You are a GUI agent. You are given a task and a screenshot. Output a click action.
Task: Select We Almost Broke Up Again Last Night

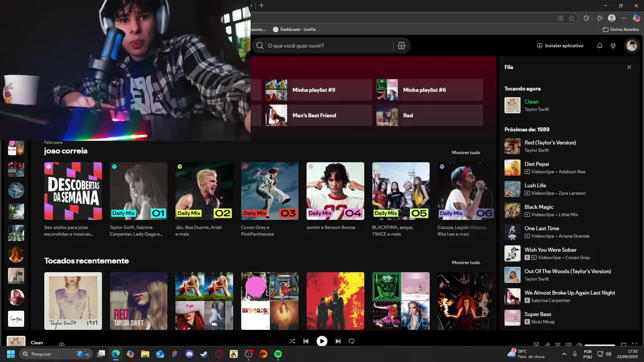569,297
